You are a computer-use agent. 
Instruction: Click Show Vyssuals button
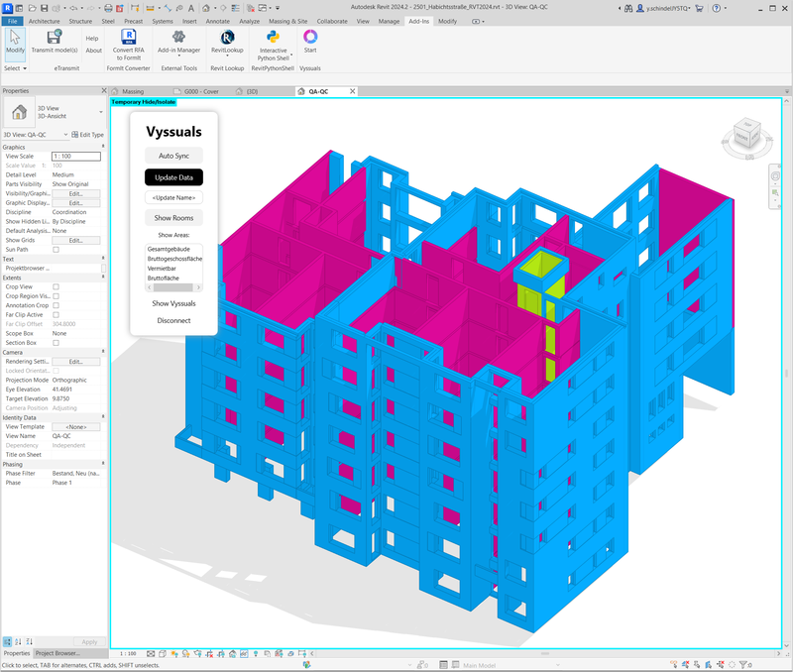173,303
